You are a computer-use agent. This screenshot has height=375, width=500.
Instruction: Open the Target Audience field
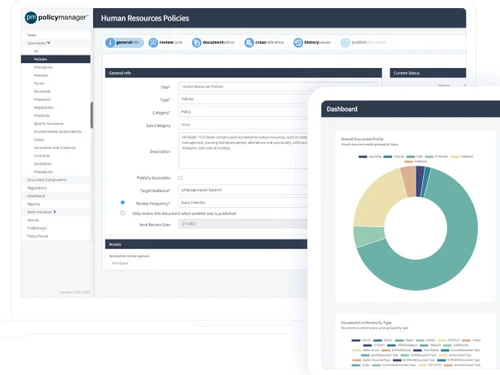243,190
